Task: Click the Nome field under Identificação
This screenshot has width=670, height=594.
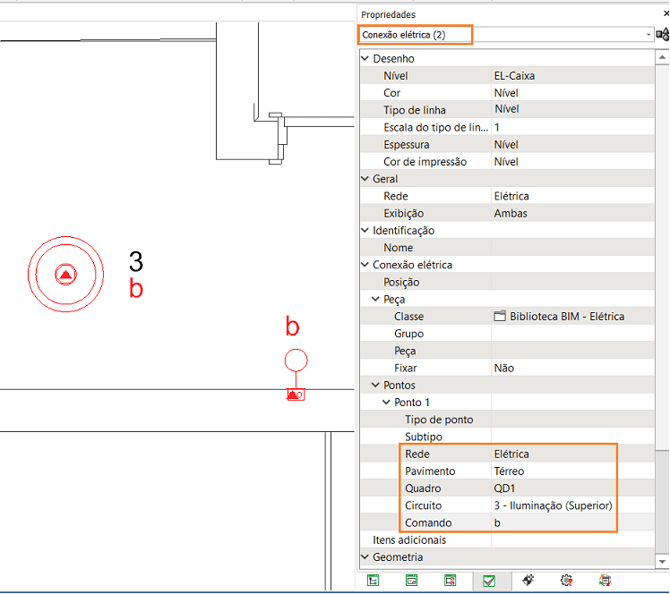Action: pyautogui.click(x=570, y=247)
